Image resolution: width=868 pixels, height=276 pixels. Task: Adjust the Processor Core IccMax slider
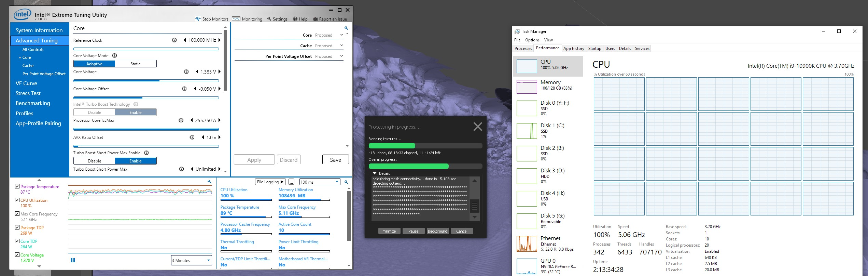click(x=146, y=129)
